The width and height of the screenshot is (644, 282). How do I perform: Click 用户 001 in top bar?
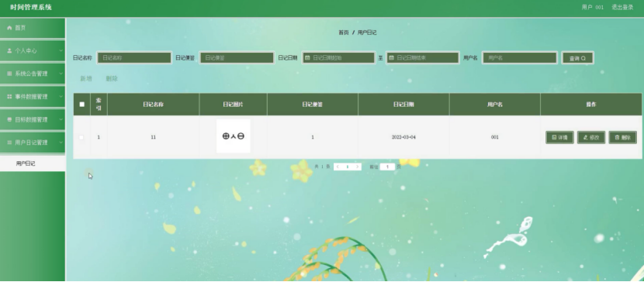tap(593, 8)
